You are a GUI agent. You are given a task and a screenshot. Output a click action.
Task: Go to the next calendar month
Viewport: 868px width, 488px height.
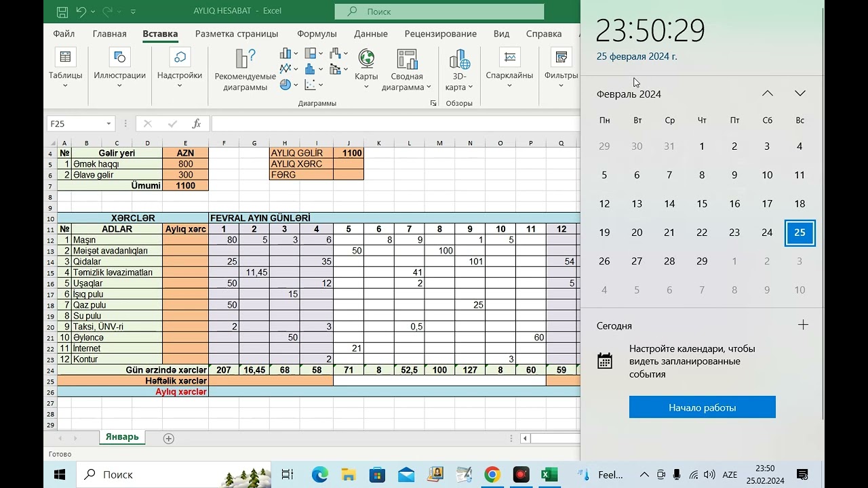[800, 94]
